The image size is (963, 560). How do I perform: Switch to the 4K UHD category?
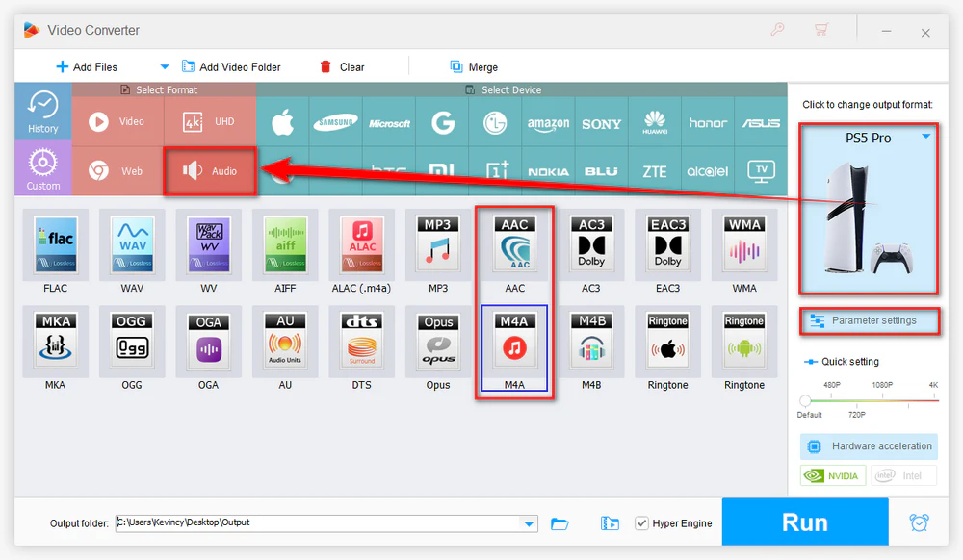point(210,121)
